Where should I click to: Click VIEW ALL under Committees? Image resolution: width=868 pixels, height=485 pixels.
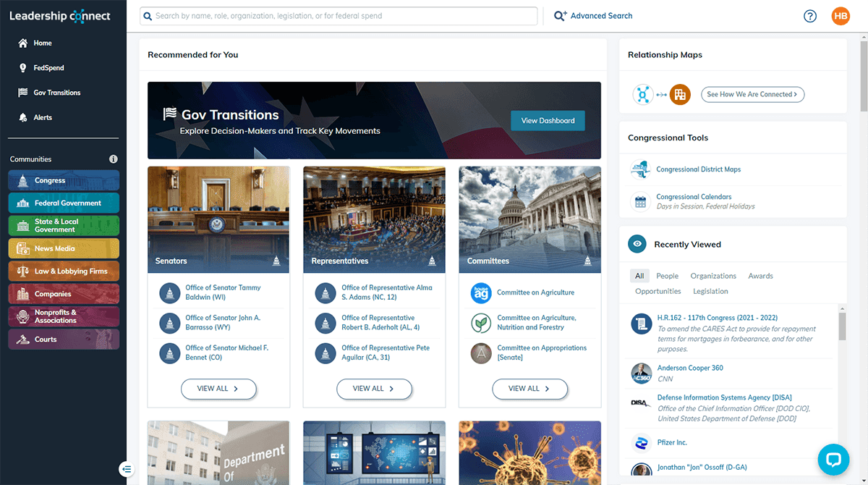click(530, 389)
